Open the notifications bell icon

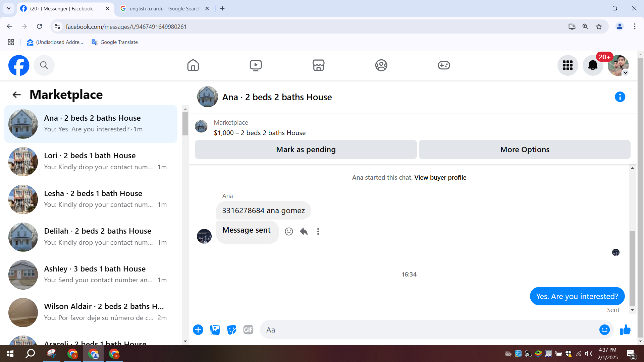pos(593,65)
